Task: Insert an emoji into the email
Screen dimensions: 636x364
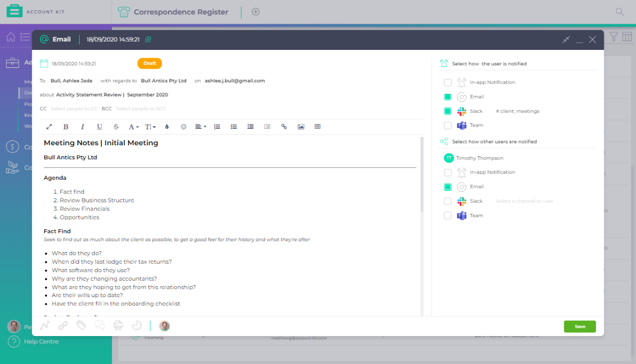Action: pos(183,126)
